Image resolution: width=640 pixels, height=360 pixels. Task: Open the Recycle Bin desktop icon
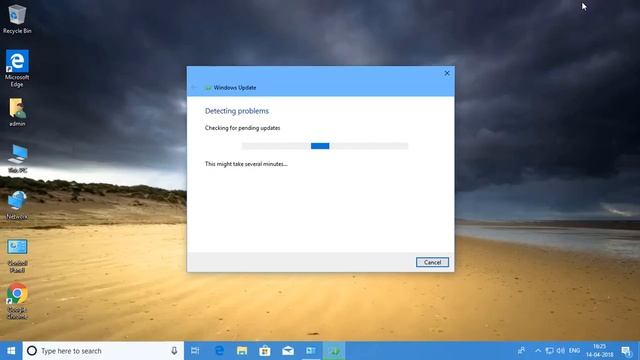(17, 19)
